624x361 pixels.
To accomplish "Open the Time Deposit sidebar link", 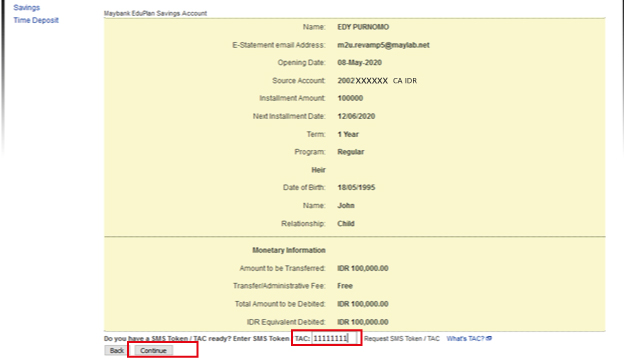I will (x=36, y=20).
